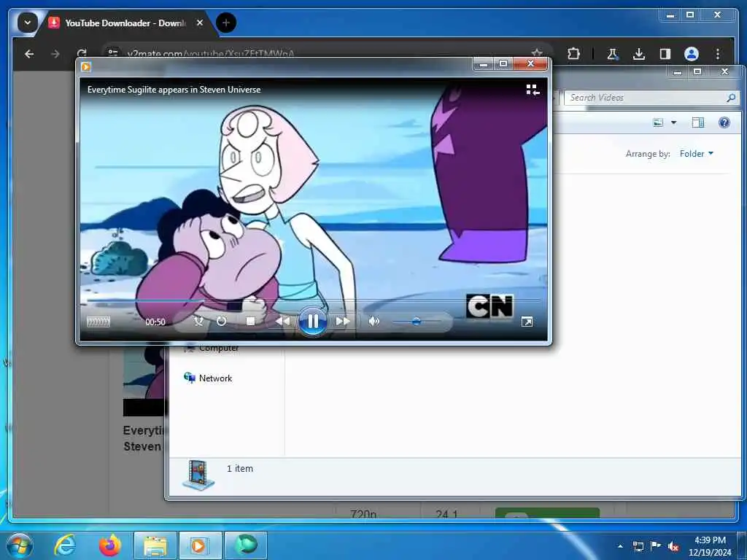Viewport: 747px width, 560px height.
Task: Click the video seek progress bar
Action: click(x=313, y=300)
